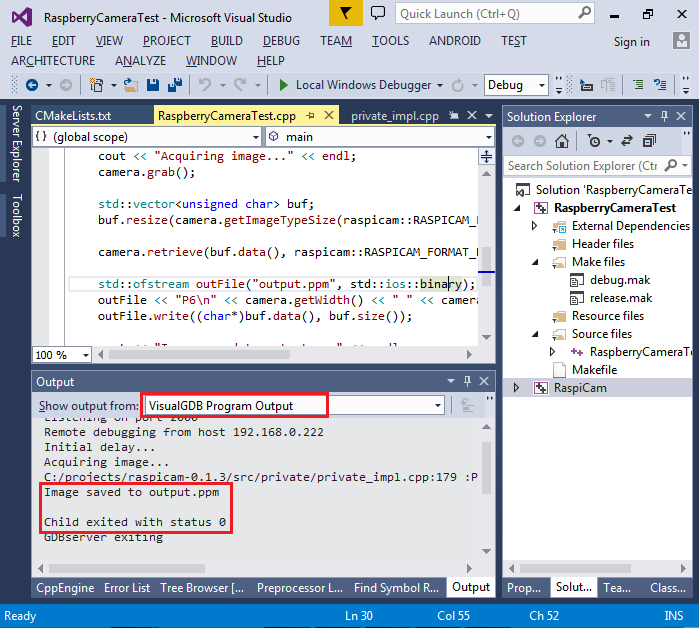The width and height of the screenshot is (699, 628).
Task: Open the BUILD menu
Action: 227,41
